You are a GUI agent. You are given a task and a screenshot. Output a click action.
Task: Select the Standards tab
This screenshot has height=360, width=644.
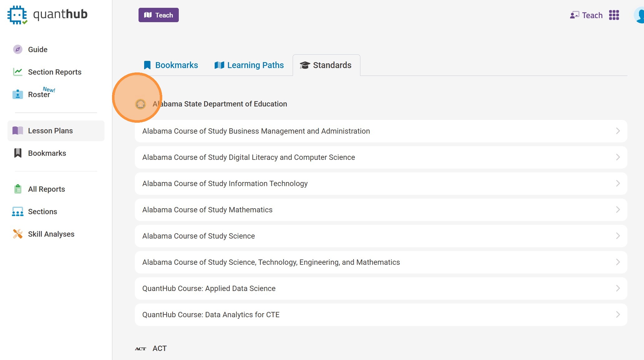[x=326, y=65]
